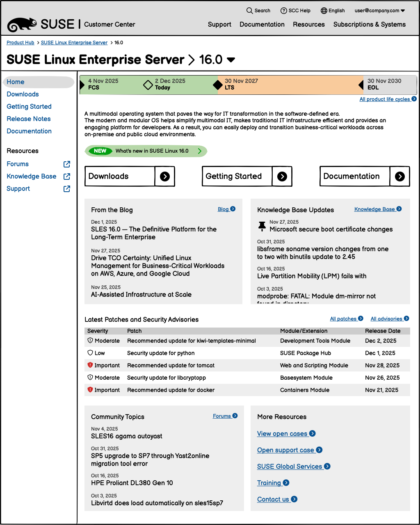
Task: Open Subscriptions & Systems menu
Action: pyautogui.click(x=370, y=25)
